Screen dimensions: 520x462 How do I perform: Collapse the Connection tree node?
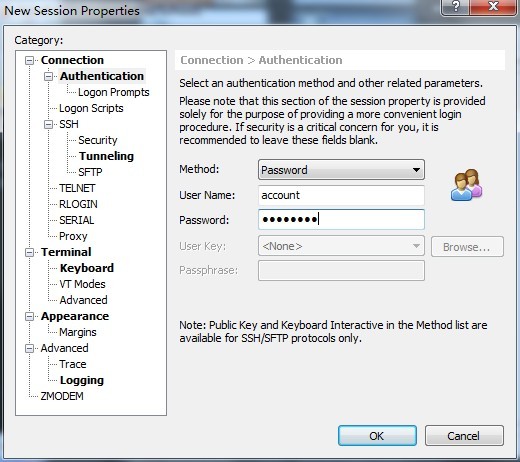[30, 60]
